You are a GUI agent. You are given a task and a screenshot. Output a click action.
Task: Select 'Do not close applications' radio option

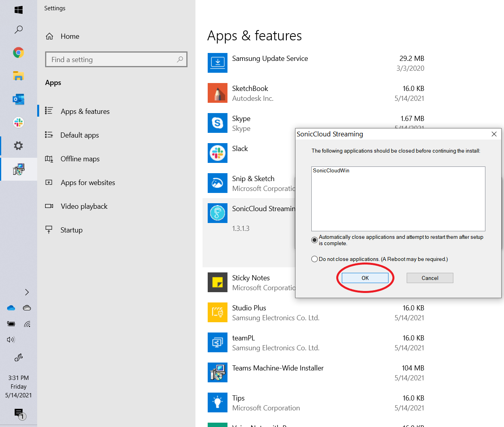(x=315, y=259)
